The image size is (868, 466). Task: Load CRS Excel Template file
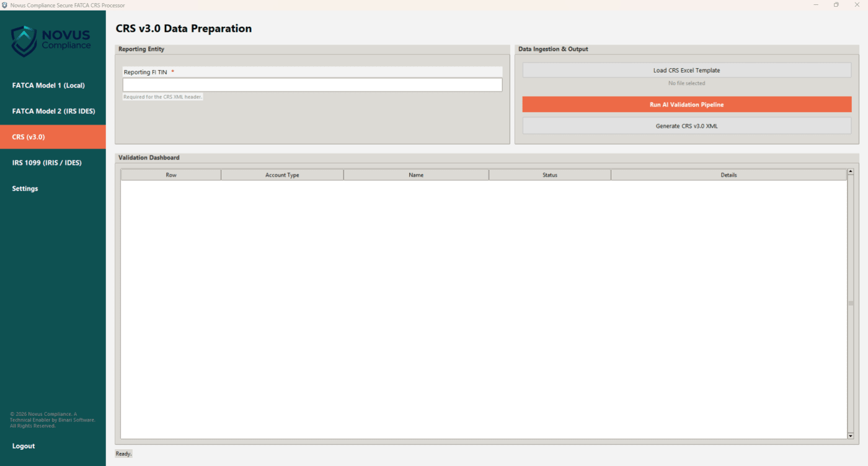point(686,70)
